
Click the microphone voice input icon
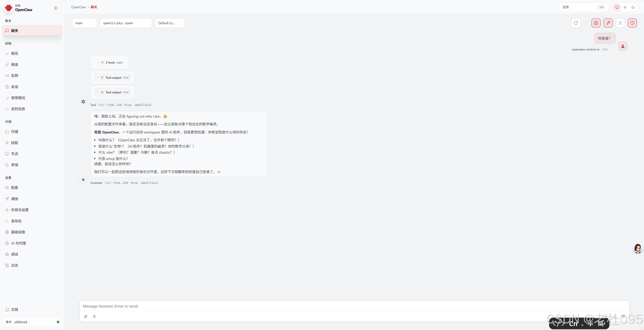click(94, 316)
